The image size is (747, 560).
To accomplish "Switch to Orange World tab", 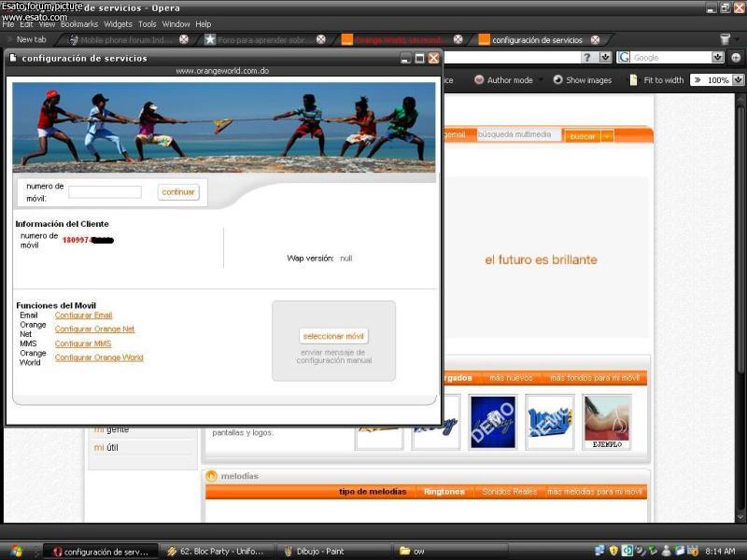I will pos(398,40).
